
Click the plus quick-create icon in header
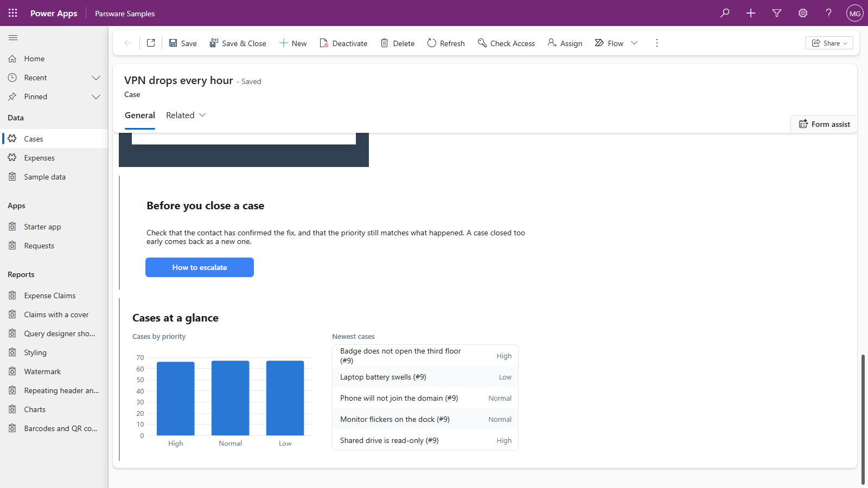pyautogui.click(x=751, y=13)
